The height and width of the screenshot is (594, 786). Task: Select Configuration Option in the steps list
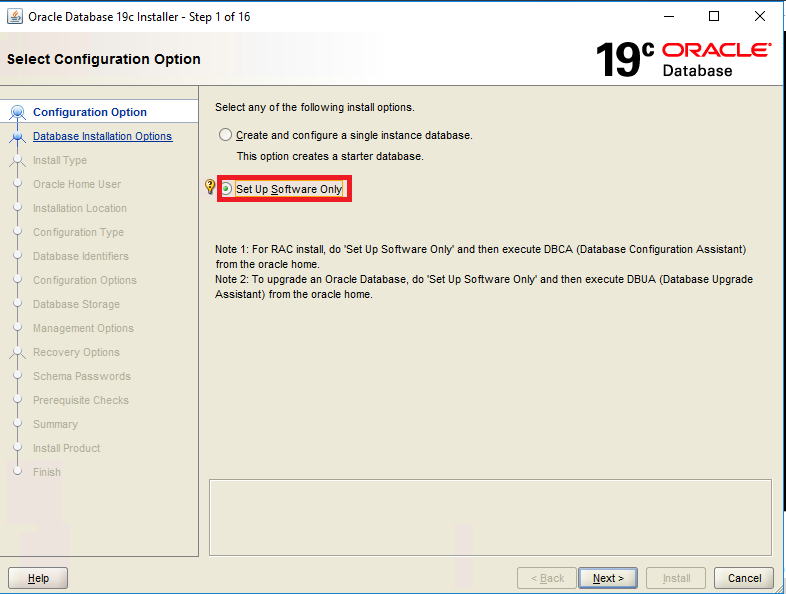click(x=90, y=112)
